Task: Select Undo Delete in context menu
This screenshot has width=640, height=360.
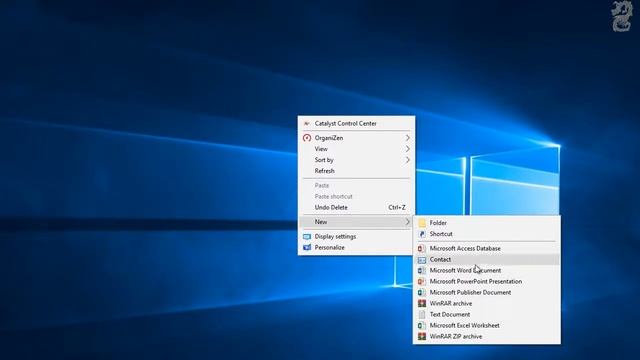Action: (356, 207)
